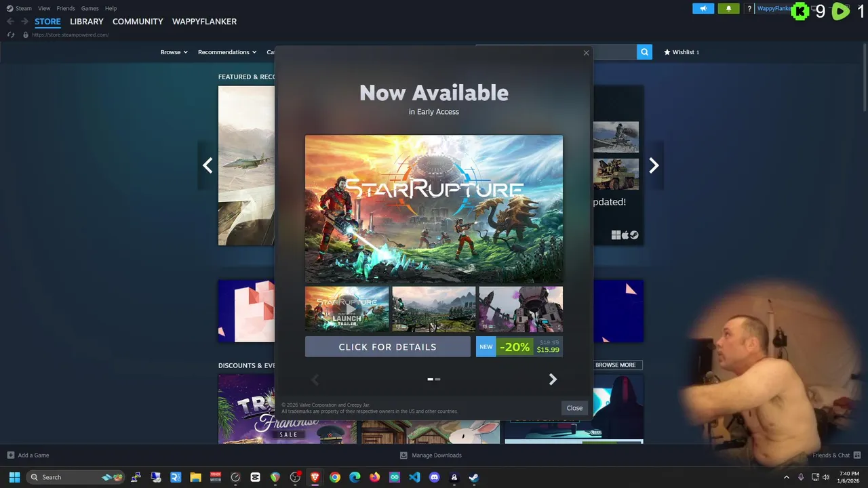The width and height of the screenshot is (868, 488).
Task: Expand the Recommendations dropdown
Action: 227,52
